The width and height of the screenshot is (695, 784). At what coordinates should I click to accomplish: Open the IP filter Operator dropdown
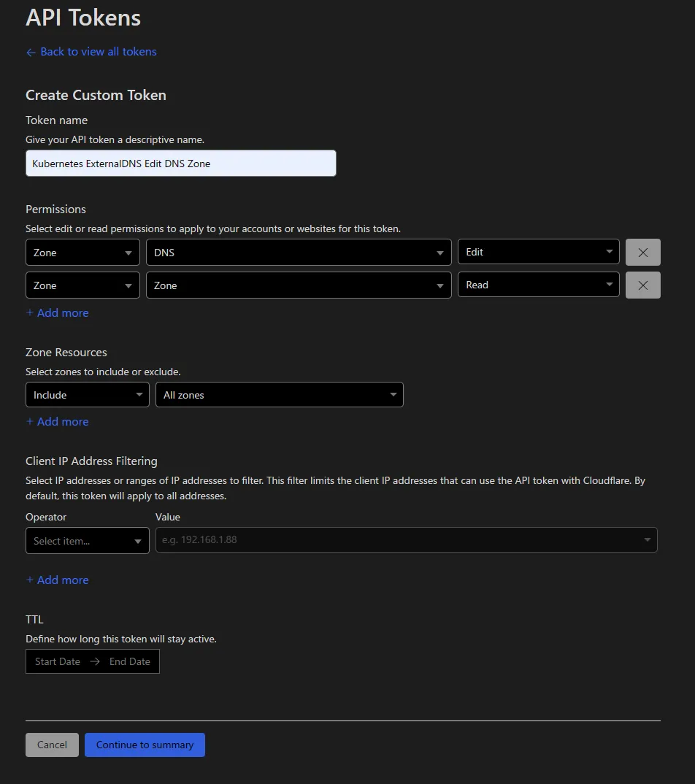tap(87, 541)
